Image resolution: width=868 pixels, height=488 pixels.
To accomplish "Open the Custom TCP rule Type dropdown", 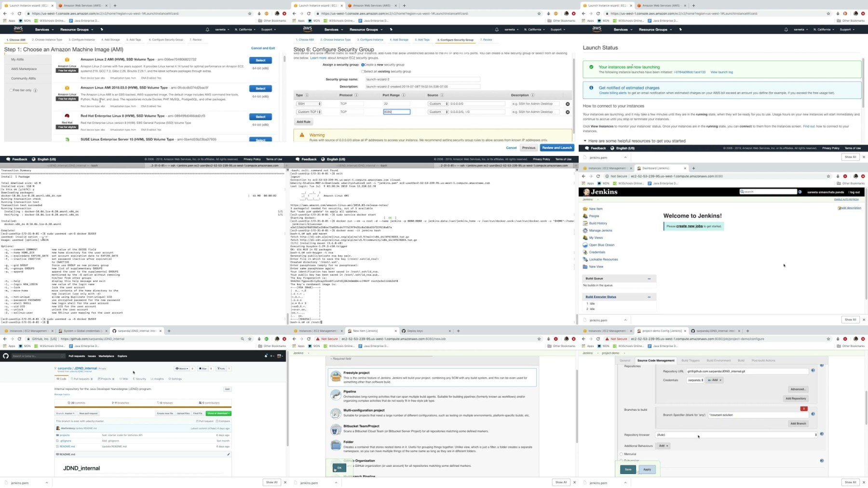I will coord(309,112).
